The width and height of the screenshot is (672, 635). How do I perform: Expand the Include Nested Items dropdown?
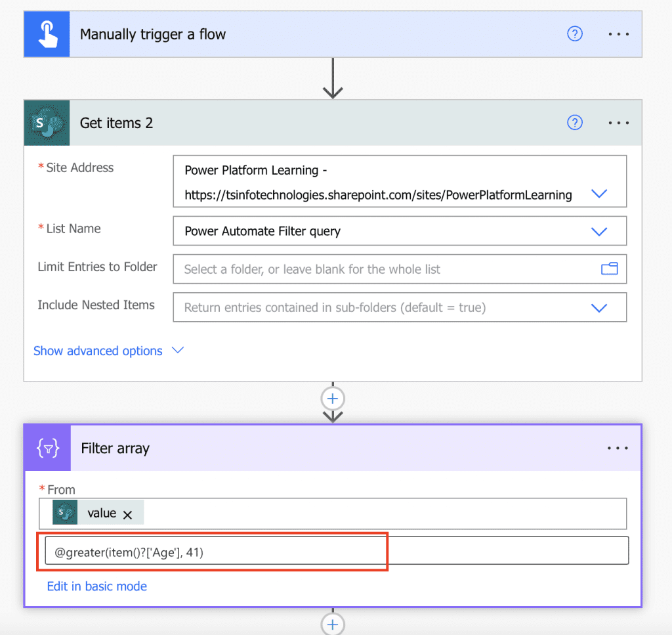(x=598, y=308)
